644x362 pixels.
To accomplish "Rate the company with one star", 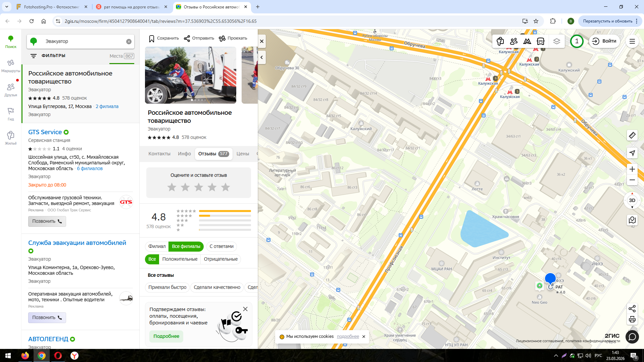I will click(x=172, y=187).
